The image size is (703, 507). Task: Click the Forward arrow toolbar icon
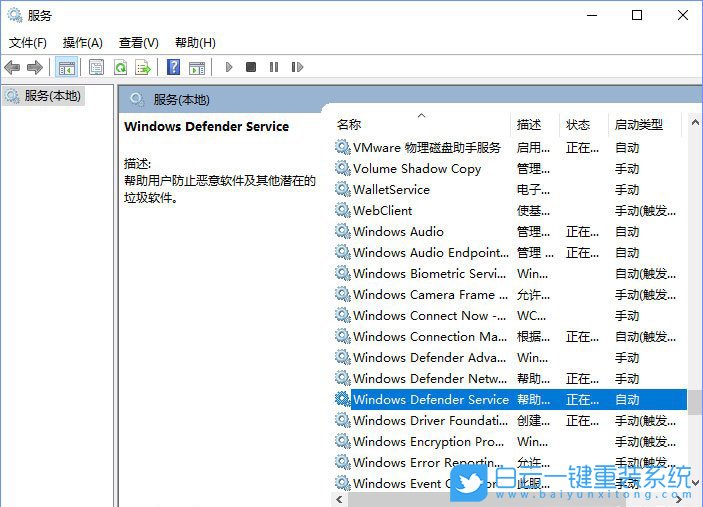coord(35,68)
